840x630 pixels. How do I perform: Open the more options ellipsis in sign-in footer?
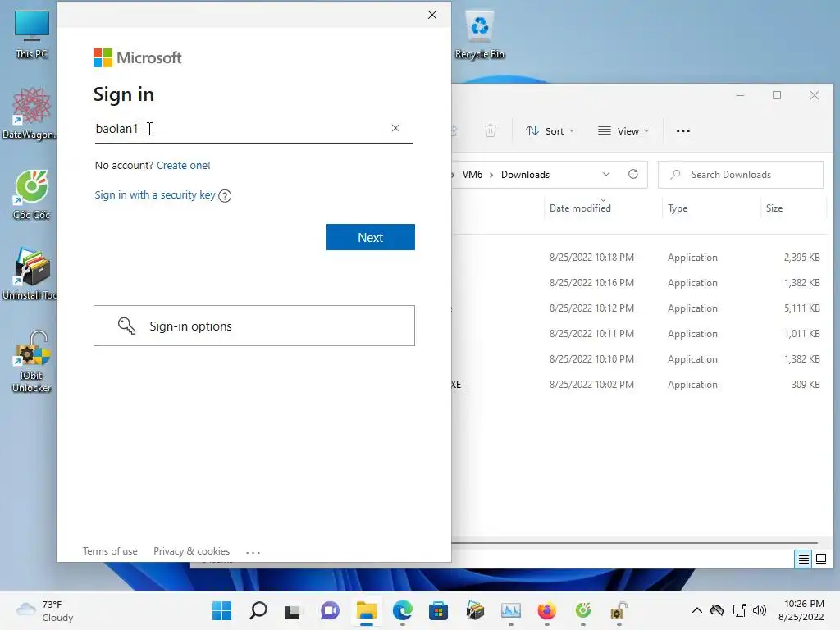253,552
